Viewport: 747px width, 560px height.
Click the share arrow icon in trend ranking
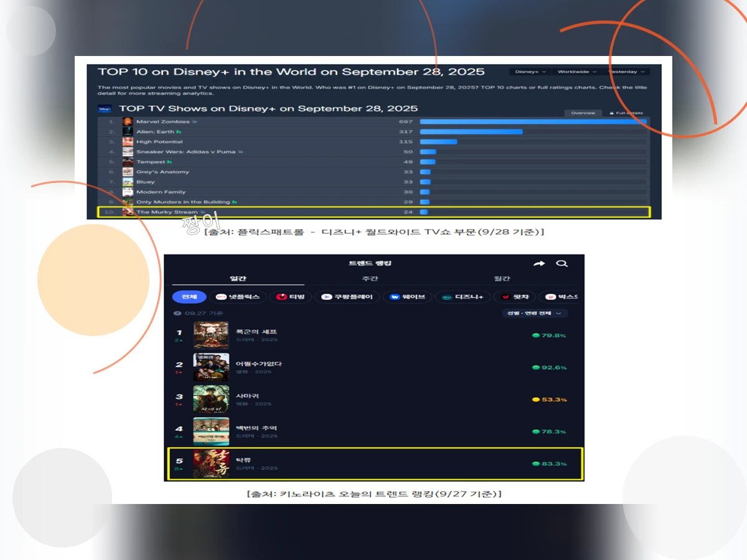(x=539, y=264)
